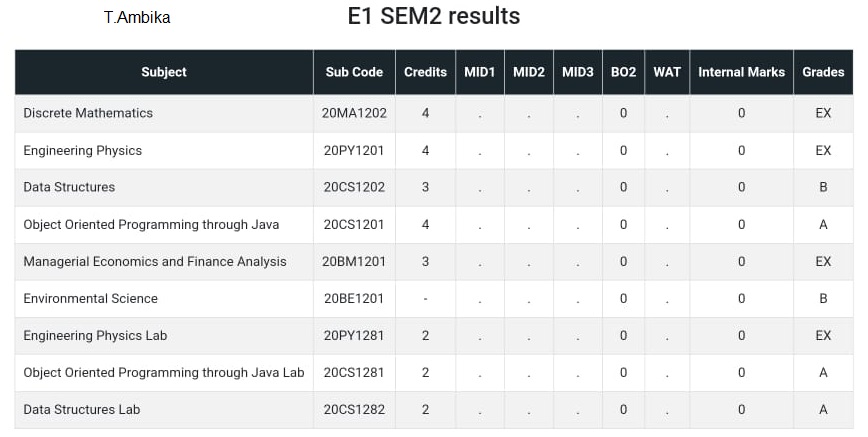
Task: Click the Subject column header
Action: click(x=164, y=72)
